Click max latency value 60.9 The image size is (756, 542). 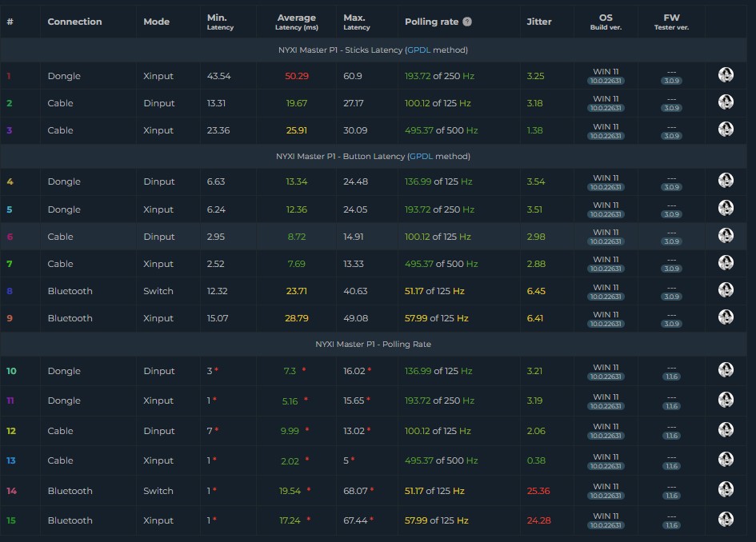click(353, 76)
